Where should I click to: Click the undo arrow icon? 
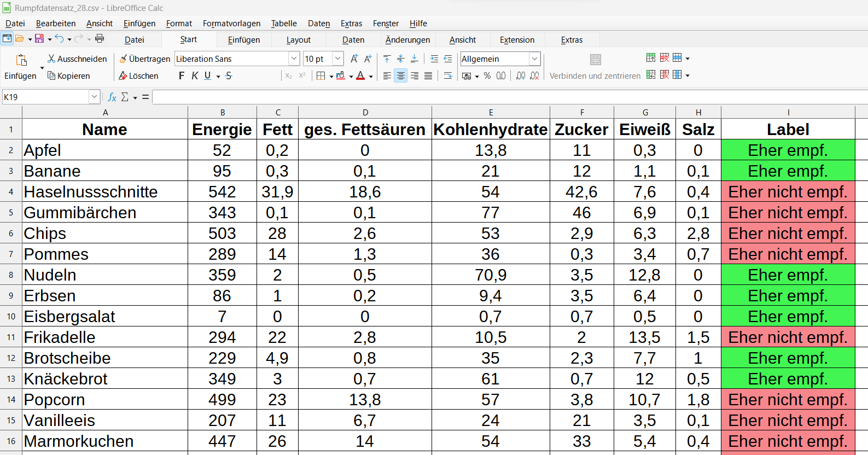coord(59,38)
